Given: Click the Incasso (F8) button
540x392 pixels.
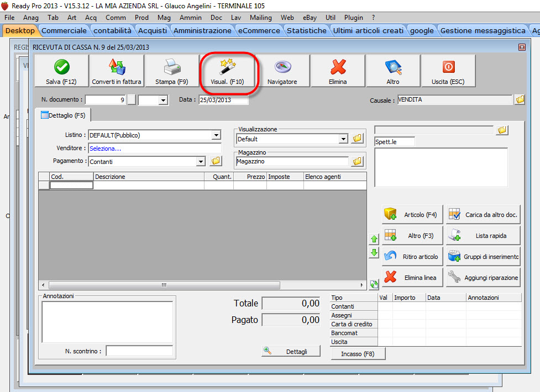Looking at the screenshot, I should (358, 354).
